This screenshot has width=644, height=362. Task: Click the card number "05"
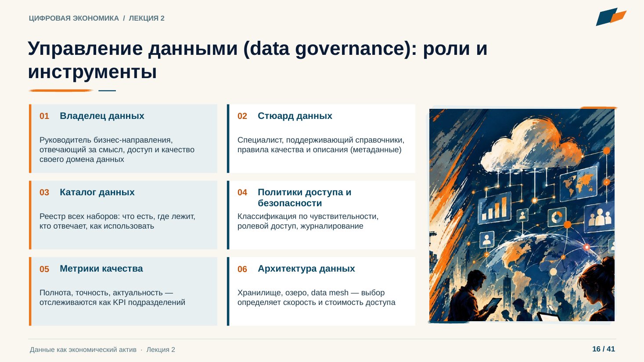[x=44, y=269]
